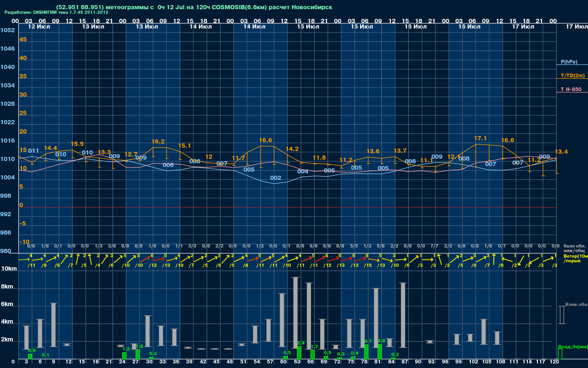Click the 13.4 temperature value at right edge

pyautogui.click(x=561, y=152)
